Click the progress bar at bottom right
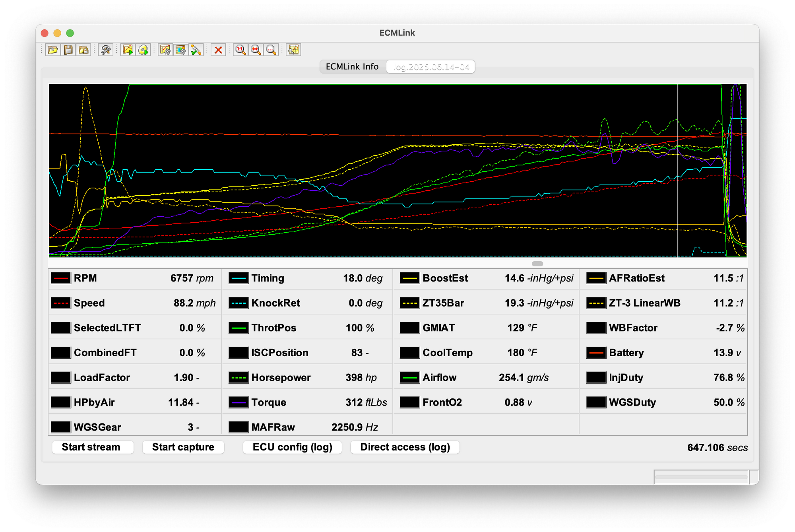The width and height of the screenshot is (795, 532). pyautogui.click(x=702, y=477)
